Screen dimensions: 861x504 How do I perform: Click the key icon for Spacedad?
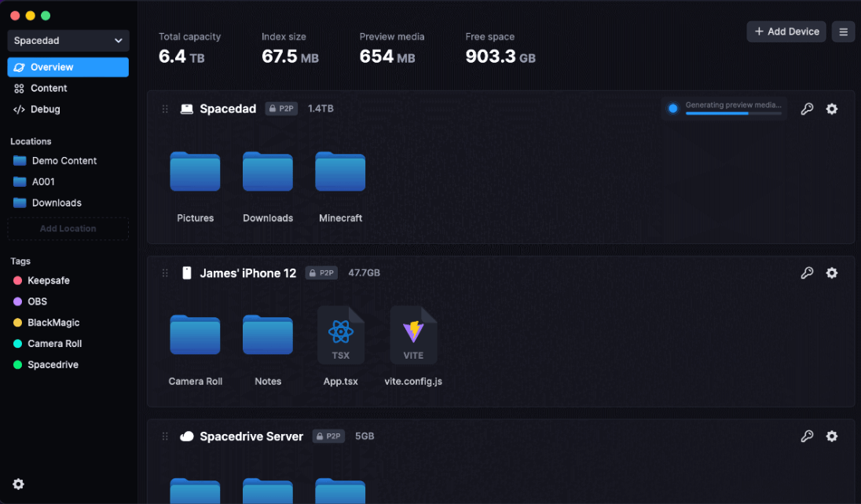pos(807,108)
